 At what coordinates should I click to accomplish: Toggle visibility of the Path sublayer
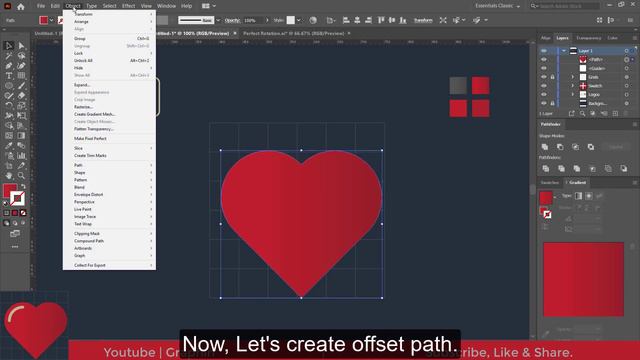pyautogui.click(x=544, y=60)
